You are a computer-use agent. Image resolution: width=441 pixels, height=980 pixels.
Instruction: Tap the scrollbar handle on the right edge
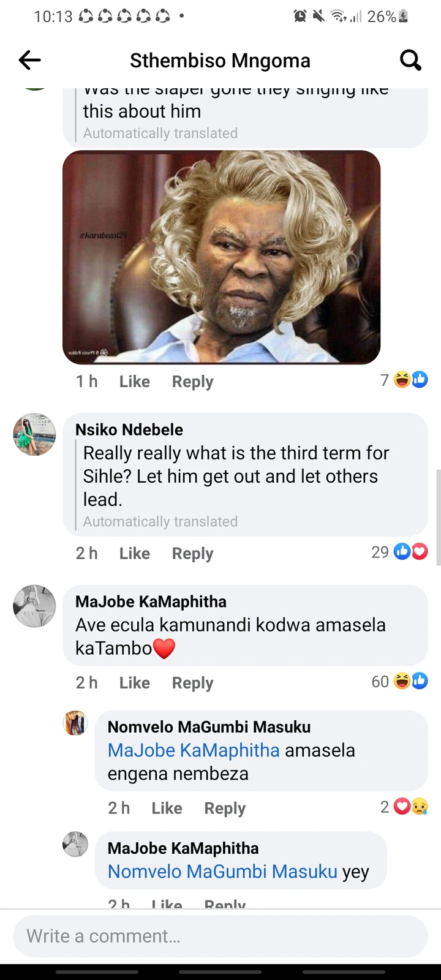tap(438, 519)
